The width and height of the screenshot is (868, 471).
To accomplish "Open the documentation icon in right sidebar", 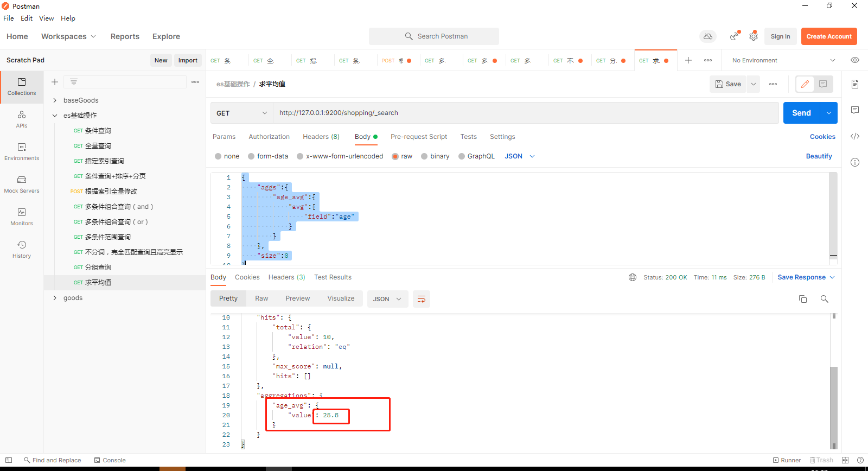I will [x=855, y=84].
